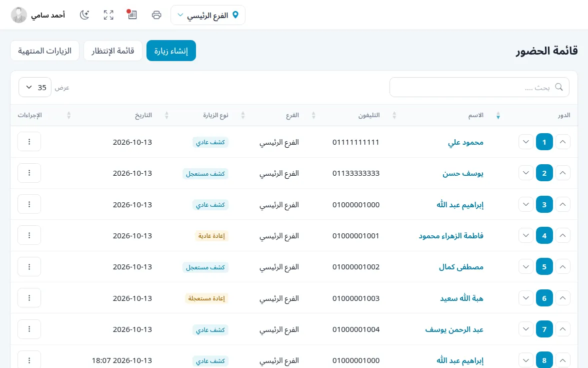Open actions menu for هبة الله سعيد row
The width and height of the screenshot is (588, 368).
[x=29, y=298]
